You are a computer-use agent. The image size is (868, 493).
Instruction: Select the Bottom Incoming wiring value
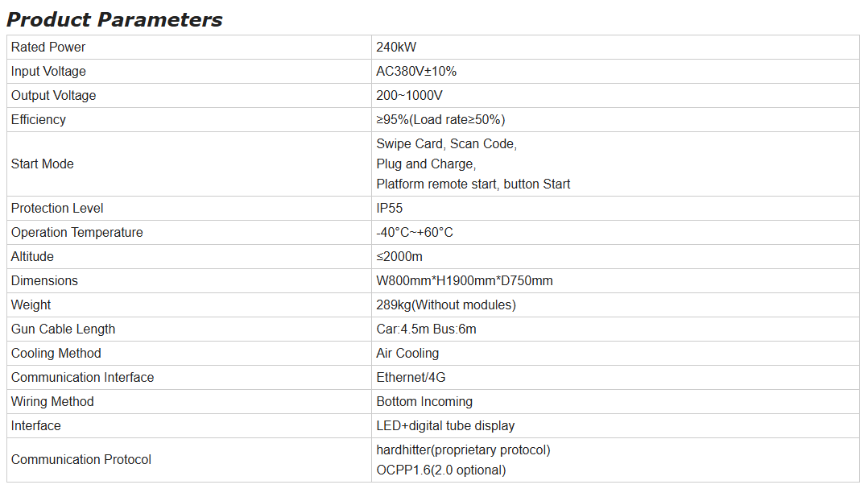[424, 402]
